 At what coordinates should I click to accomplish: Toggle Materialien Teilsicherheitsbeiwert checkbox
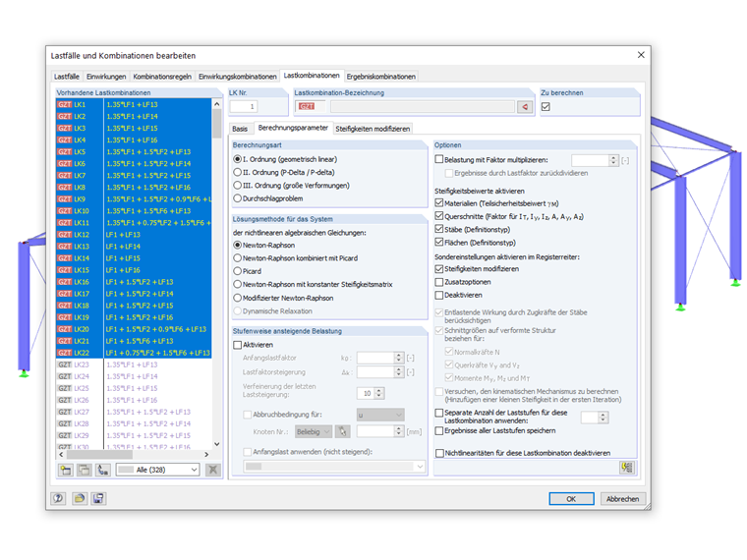tap(439, 202)
